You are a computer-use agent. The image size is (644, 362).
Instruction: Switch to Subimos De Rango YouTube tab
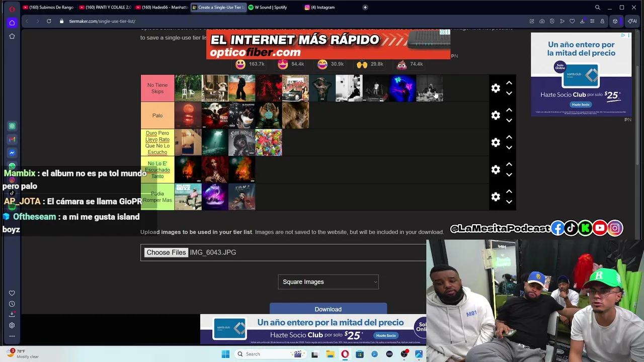(48, 8)
